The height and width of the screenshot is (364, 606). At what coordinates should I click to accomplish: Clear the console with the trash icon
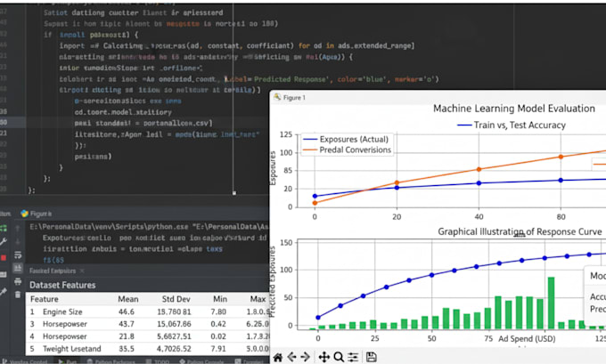[18, 295]
